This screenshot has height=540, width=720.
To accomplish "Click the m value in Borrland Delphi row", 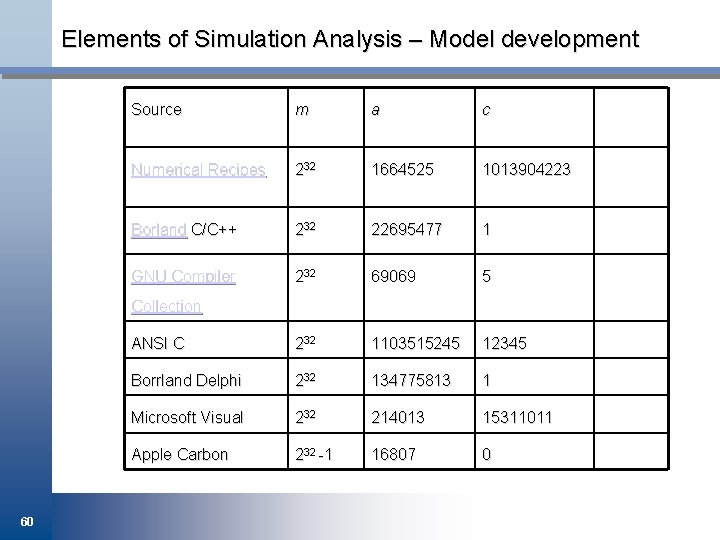I will click(305, 379).
